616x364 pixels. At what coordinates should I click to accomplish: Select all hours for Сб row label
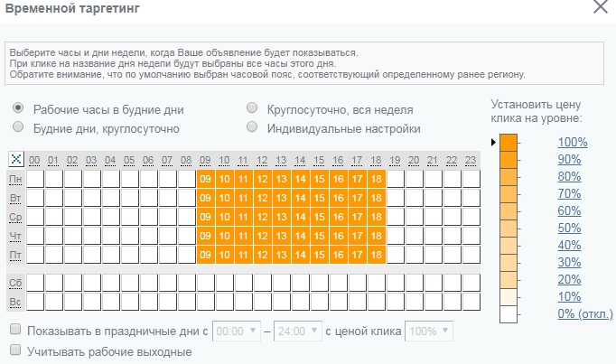[x=15, y=283]
